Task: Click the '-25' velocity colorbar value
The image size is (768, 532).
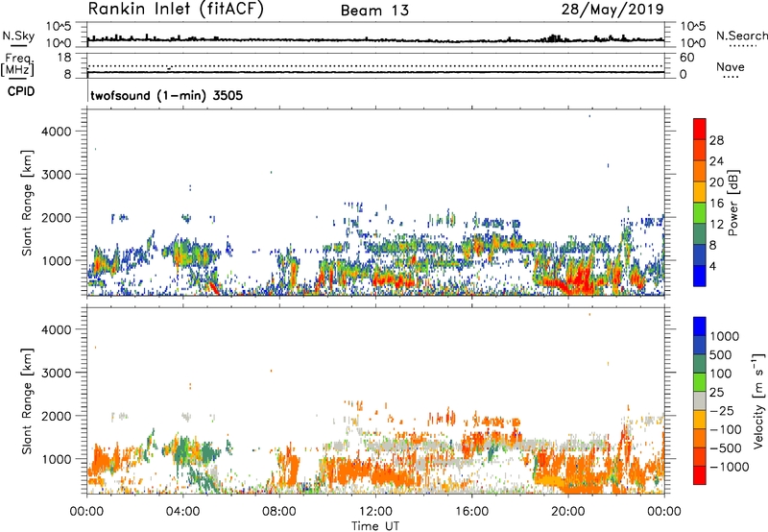Action: pos(722,411)
